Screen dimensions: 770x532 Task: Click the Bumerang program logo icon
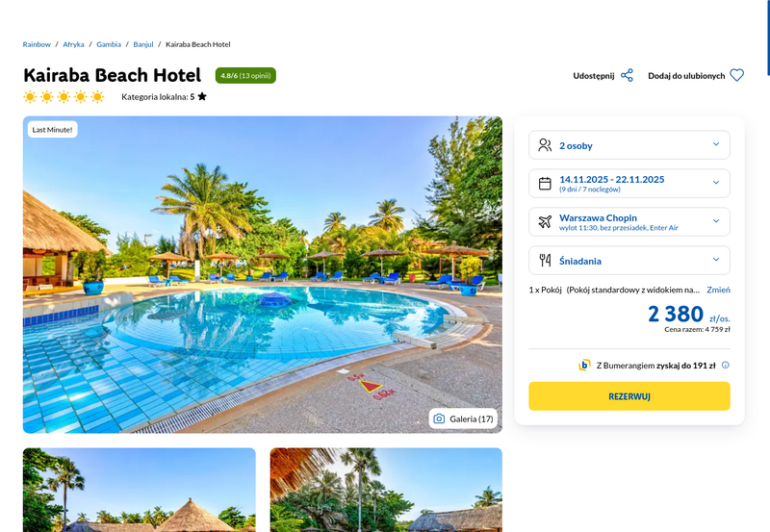[x=584, y=365]
